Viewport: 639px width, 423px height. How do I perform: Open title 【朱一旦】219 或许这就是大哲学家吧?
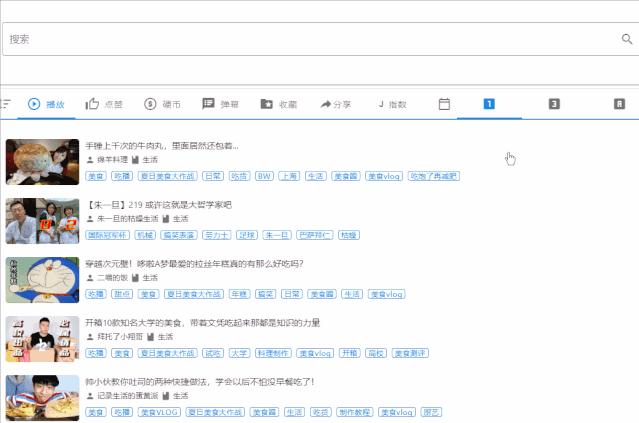click(x=159, y=205)
